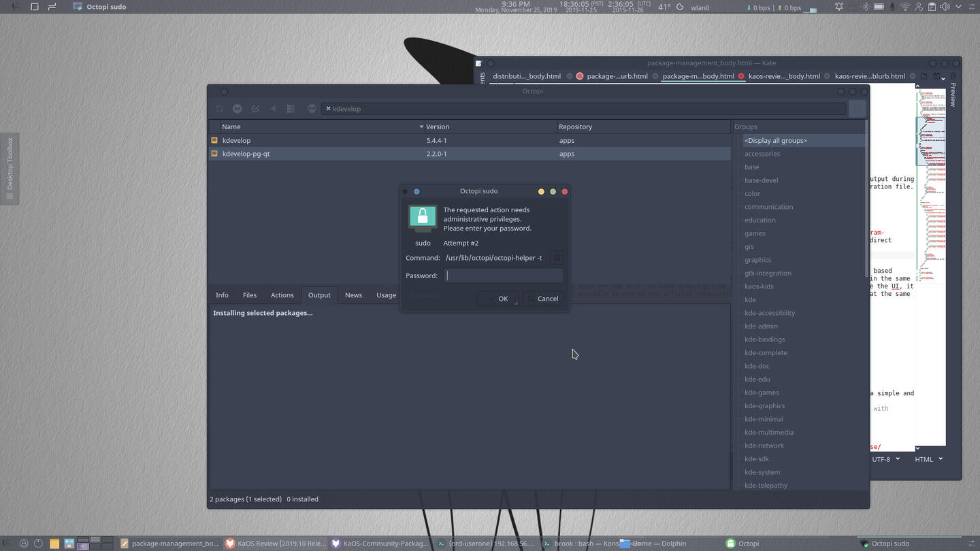Click the OK button in sudo dialog
The height and width of the screenshot is (551, 980).
click(x=497, y=299)
